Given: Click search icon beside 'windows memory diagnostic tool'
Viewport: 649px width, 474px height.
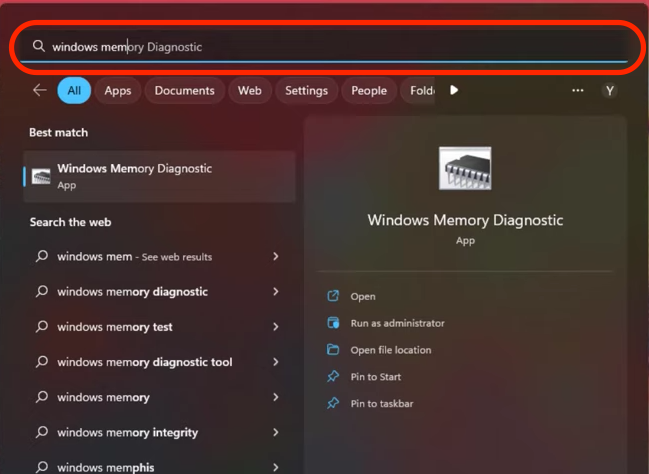Looking at the screenshot, I should point(42,362).
